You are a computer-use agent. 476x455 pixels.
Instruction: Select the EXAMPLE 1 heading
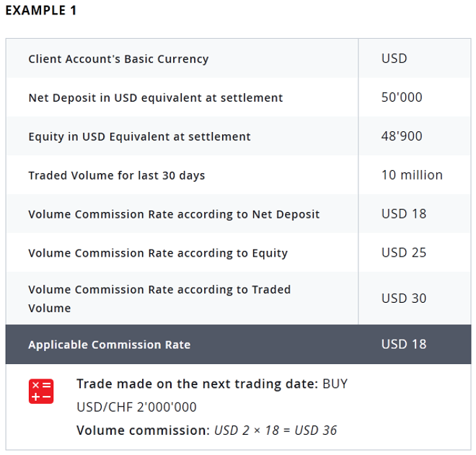pyautogui.click(x=41, y=11)
